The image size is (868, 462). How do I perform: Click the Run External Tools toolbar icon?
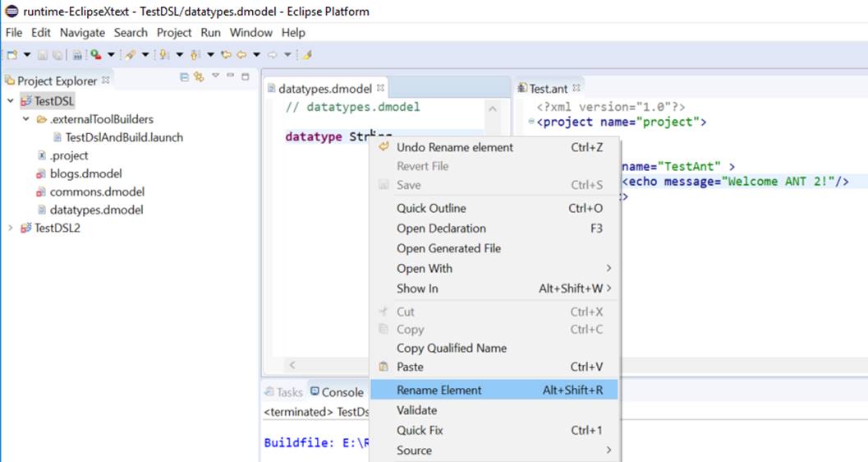pos(96,55)
